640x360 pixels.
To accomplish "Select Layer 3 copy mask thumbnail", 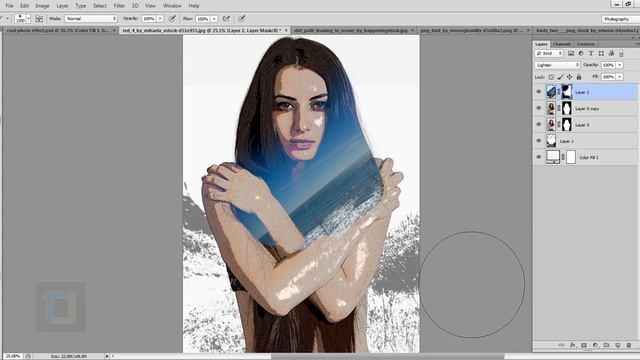I will pyautogui.click(x=567, y=109).
